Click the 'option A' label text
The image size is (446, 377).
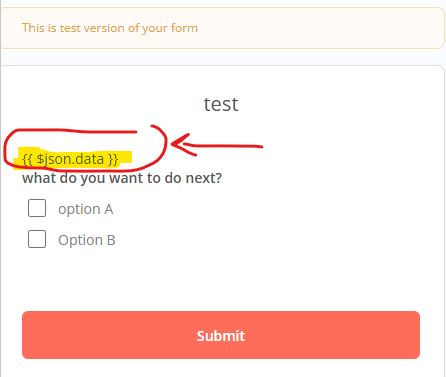[x=86, y=209]
